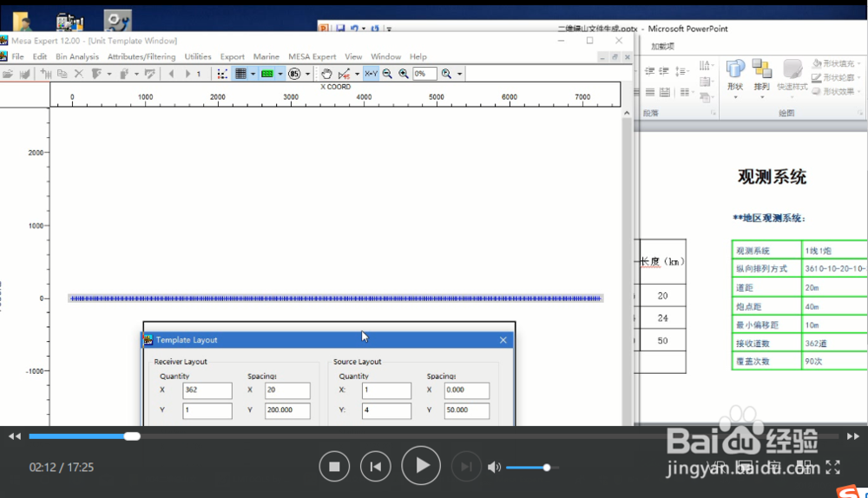
Task: Close the Template Layout dialog
Action: tap(503, 340)
